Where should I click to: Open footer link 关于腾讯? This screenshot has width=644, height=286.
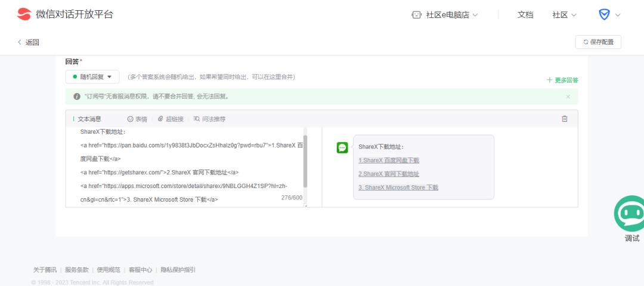pyautogui.click(x=45, y=270)
